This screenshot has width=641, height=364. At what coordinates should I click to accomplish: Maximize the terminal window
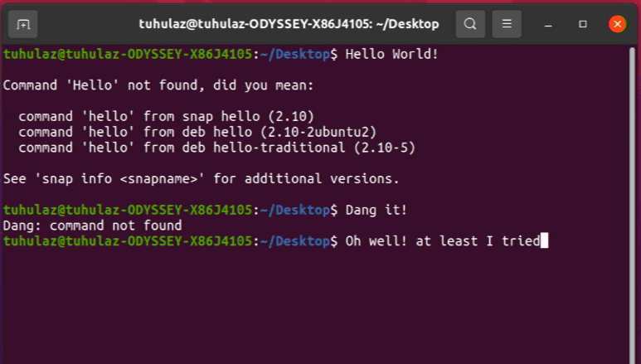click(583, 24)
